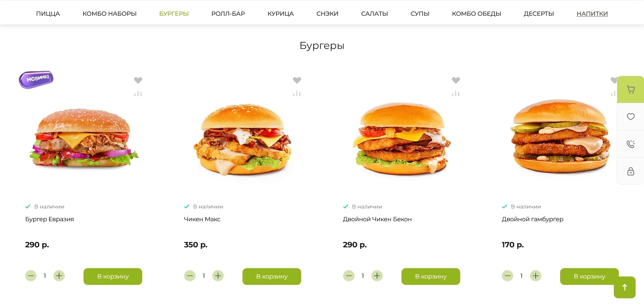Decrease quantity of Чикен Макс
Screen dimensions: 644x306
190,276
